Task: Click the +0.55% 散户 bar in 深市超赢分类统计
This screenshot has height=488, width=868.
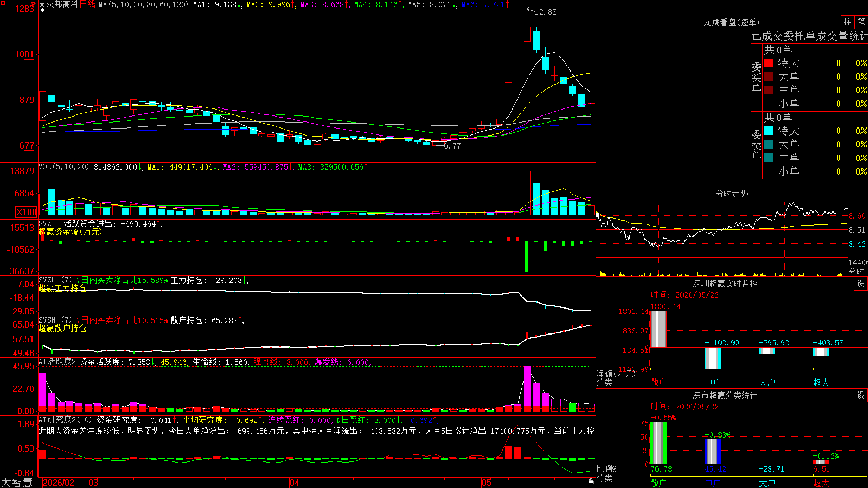Action: click(659, 442)
